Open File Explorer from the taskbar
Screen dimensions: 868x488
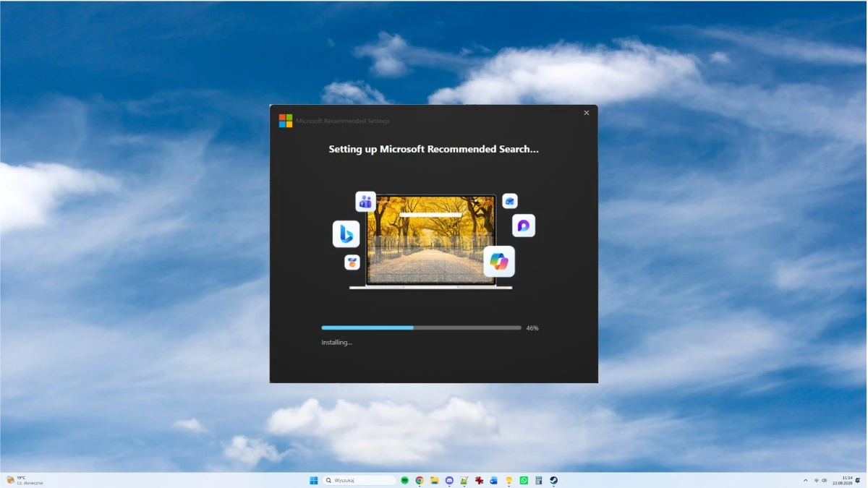click(435, 480)
